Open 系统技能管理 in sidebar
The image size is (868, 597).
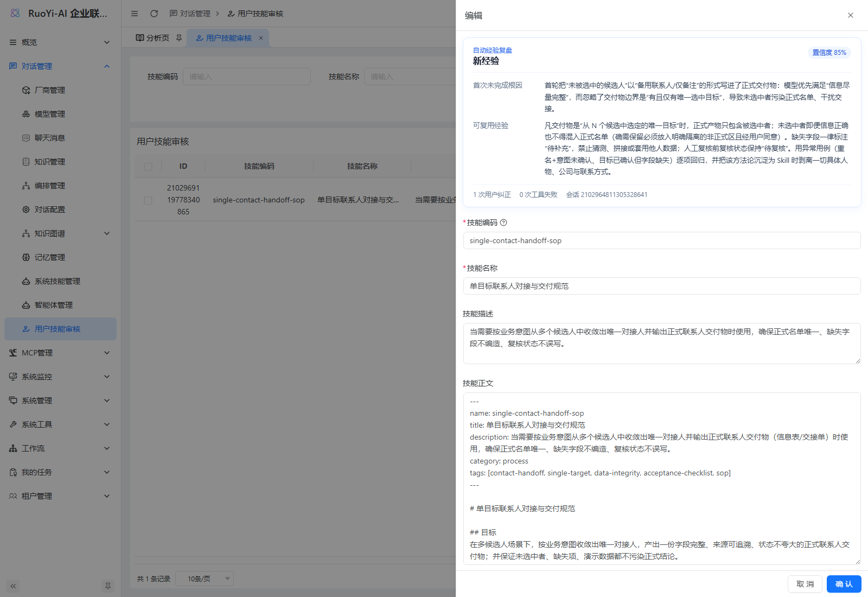60,281
